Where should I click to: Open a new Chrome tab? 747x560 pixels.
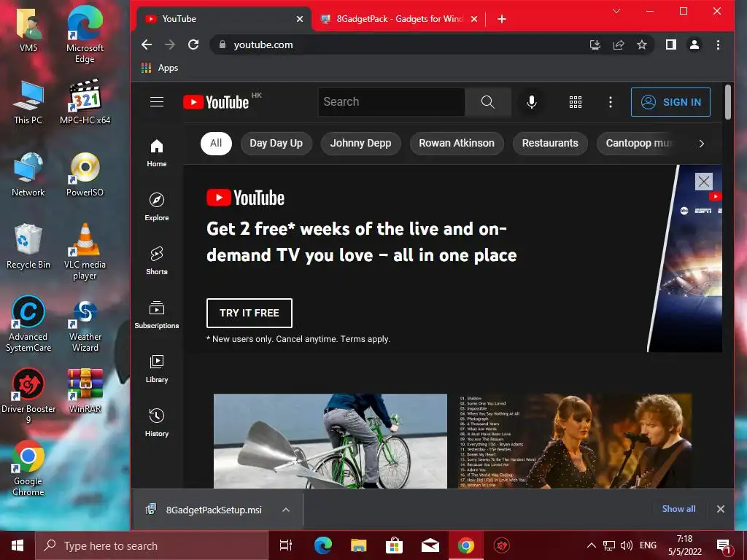[x=501, y=19]
